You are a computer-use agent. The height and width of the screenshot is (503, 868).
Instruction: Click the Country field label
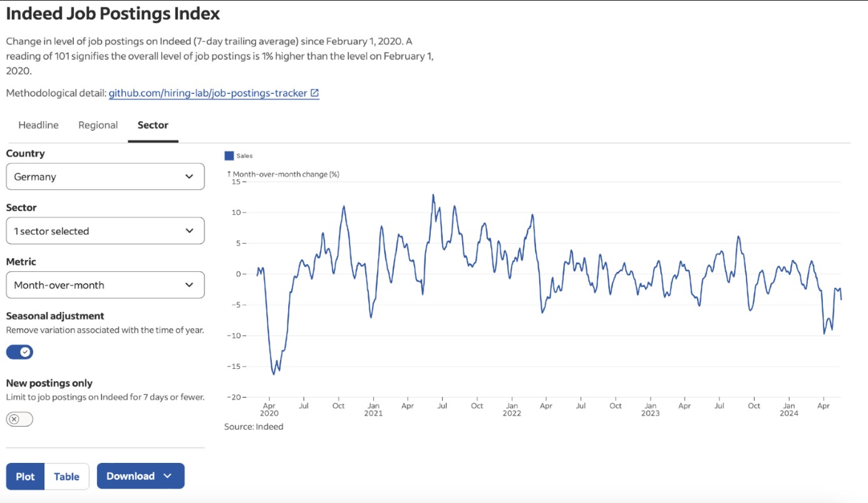tap(26, 153)
